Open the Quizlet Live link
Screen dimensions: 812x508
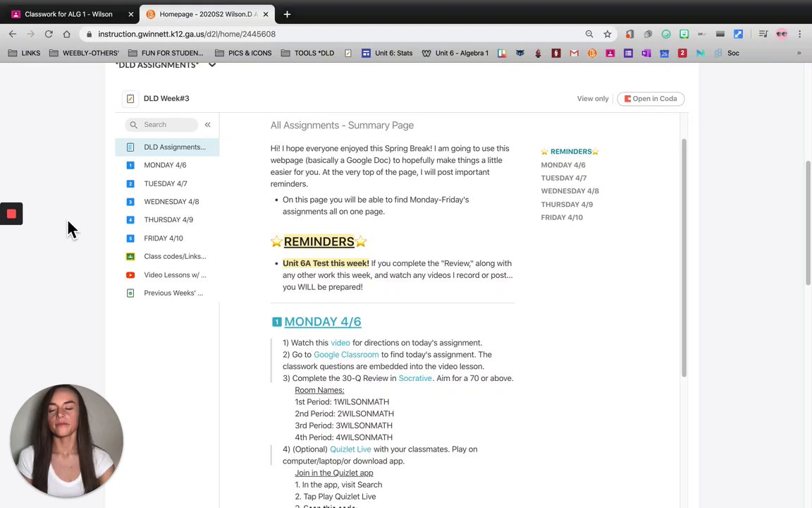pos(350,449)
